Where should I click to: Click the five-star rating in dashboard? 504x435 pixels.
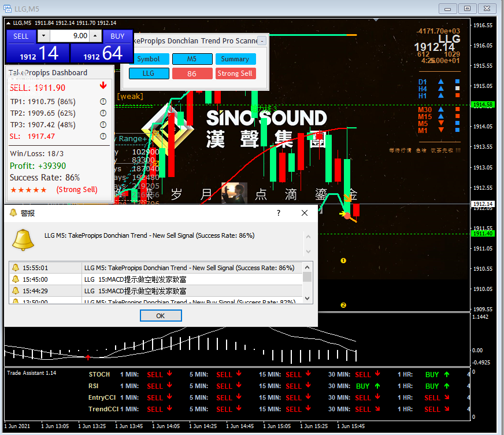pyautogui.click(x=28, y=190)
